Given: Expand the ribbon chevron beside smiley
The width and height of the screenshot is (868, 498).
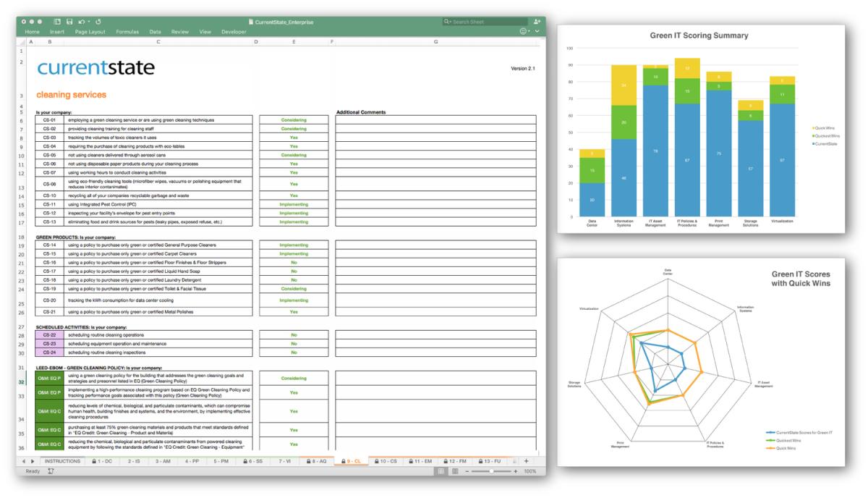Looking at the screenshot, I should click(x=536, y=32).
